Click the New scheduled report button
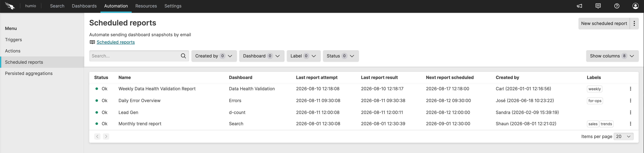This screenshot has width=644, height=153. click(x=604, y=24)
